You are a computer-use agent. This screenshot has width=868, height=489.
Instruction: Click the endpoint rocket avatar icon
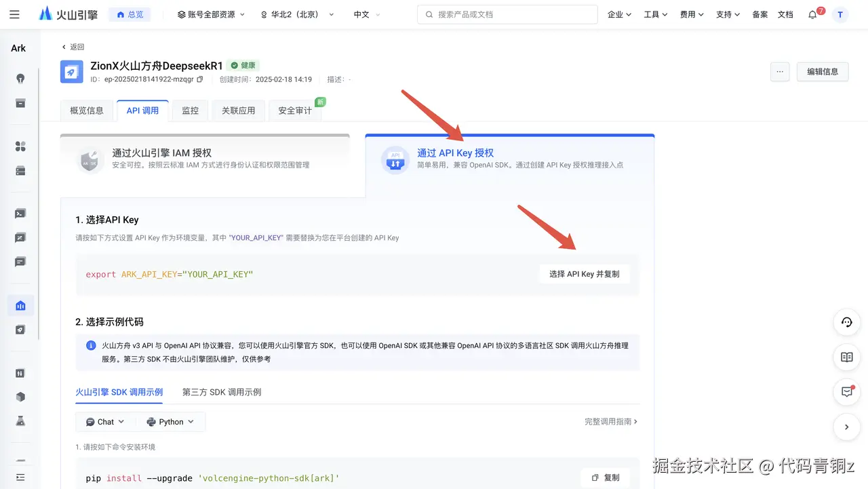(x=72, y=72)
